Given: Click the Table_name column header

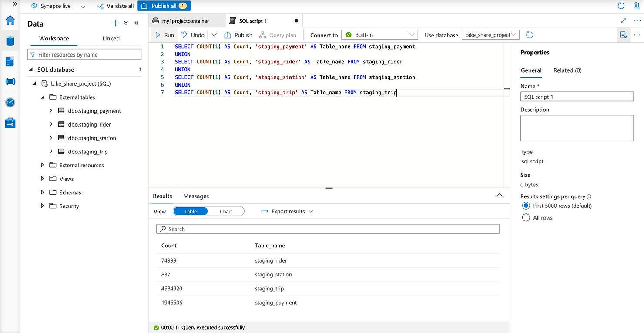Looking at the screenshot, I should [270, 246].
